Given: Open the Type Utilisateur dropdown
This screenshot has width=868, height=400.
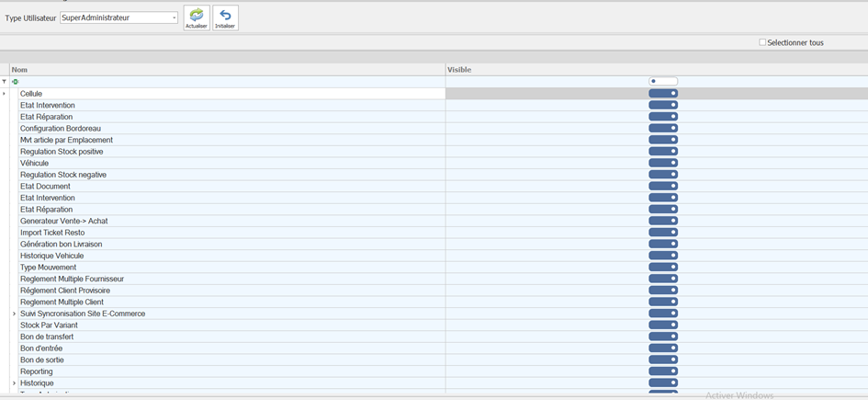Looking at the screenshot, I should pos(174,17).
